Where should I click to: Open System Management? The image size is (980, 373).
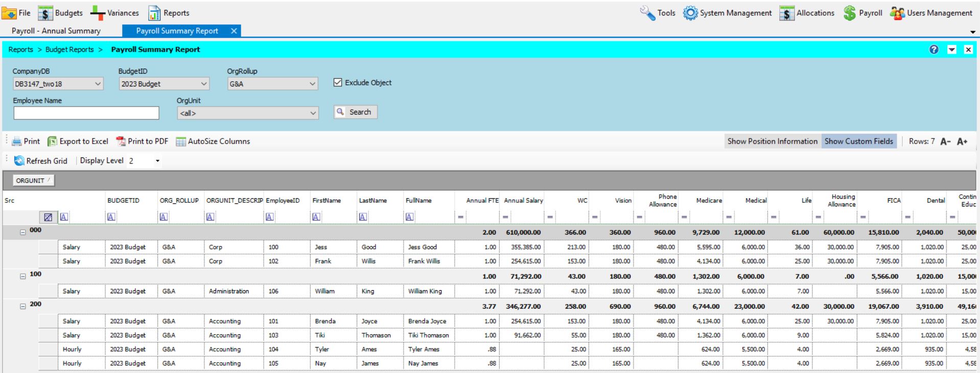click(x=727, y=13)
